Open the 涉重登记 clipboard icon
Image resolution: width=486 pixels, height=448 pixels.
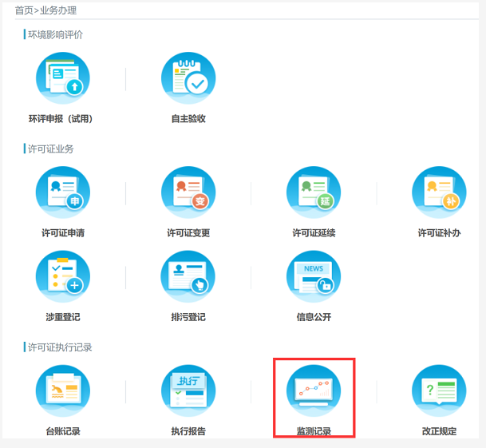[62, 277]
